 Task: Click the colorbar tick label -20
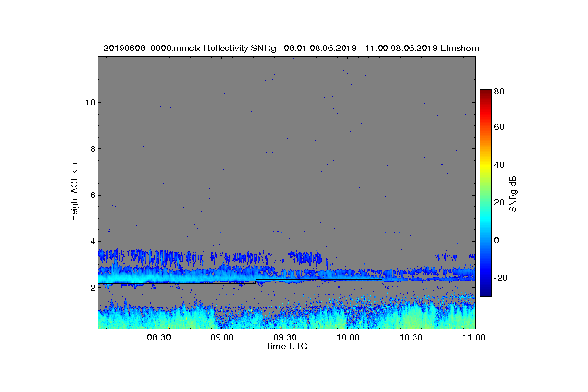(501, 278)
